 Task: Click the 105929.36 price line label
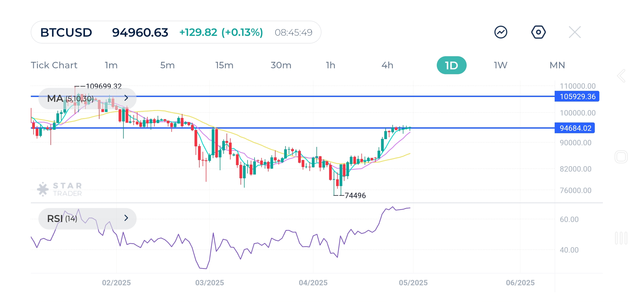click(577, 97)
